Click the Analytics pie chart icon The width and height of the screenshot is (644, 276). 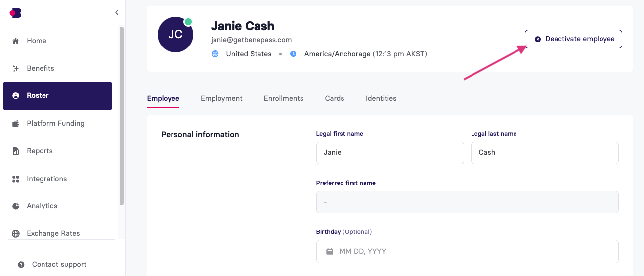[16, 206]
